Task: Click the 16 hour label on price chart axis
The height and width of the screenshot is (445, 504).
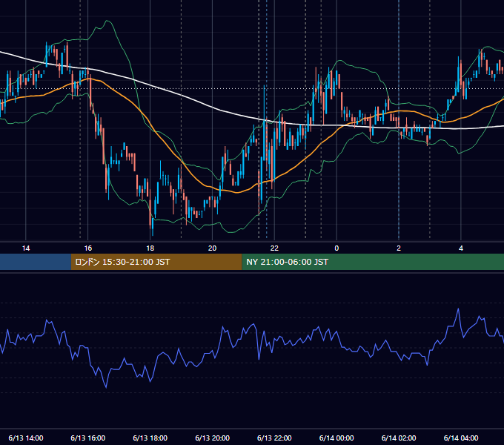Action: [87, 248]
